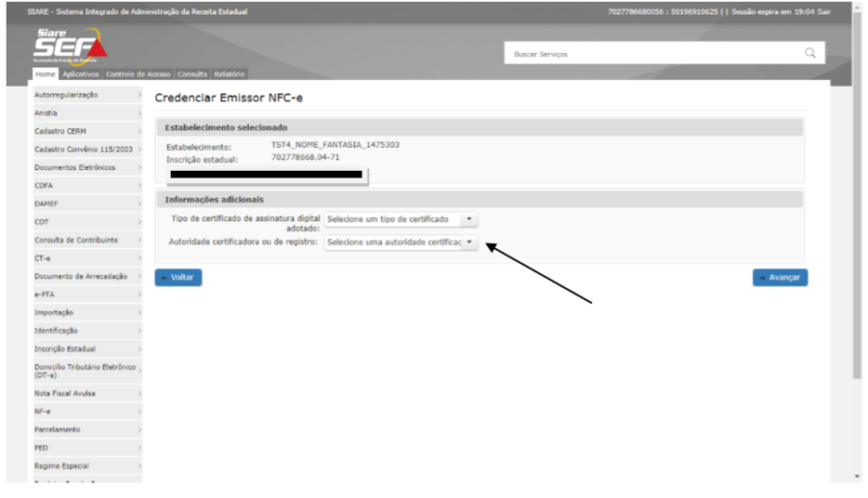Screen dimensions: 868x498
Task: Click the search magnifier icon
Action: tap(810, 53)
